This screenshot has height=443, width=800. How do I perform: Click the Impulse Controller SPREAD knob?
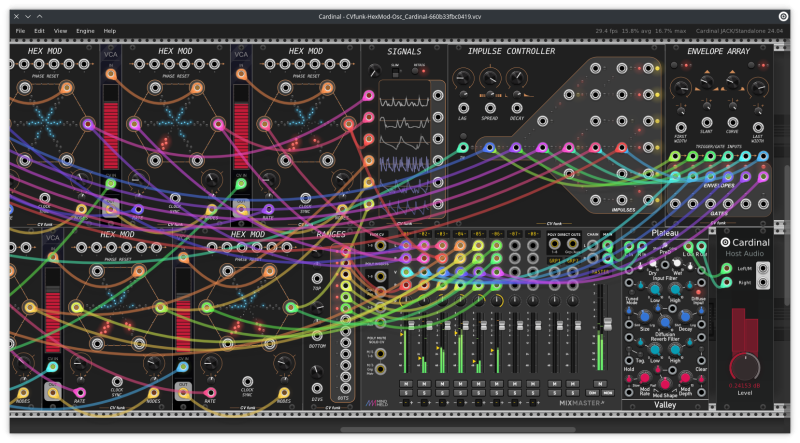[x=490, y=79]
